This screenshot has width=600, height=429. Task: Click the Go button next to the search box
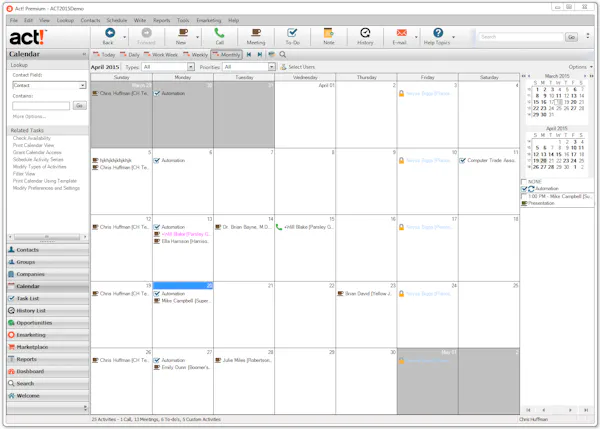(x=571, y=37)
